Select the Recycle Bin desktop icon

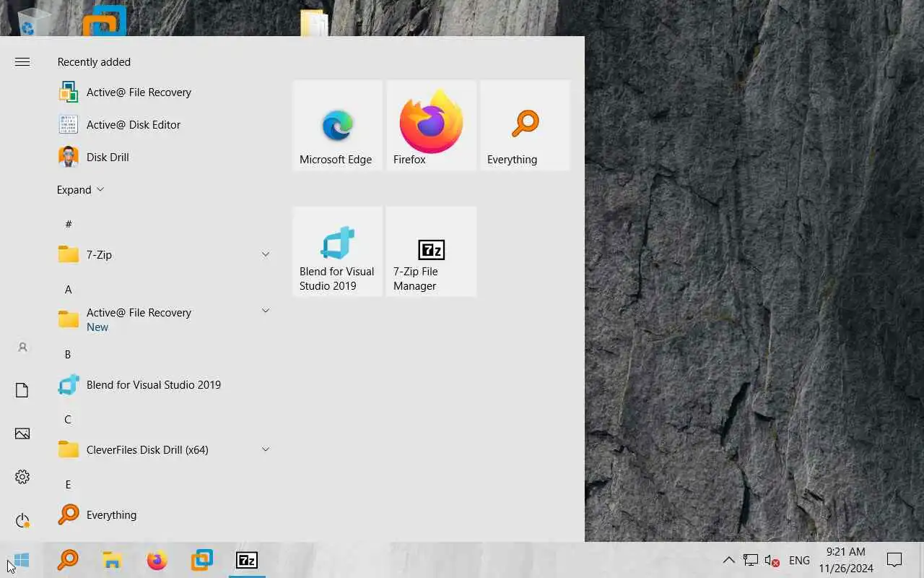(34, 22)
